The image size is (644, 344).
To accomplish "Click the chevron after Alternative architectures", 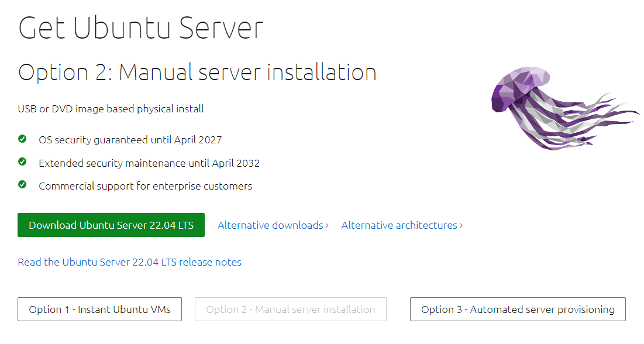I will (x=461, y=225).
